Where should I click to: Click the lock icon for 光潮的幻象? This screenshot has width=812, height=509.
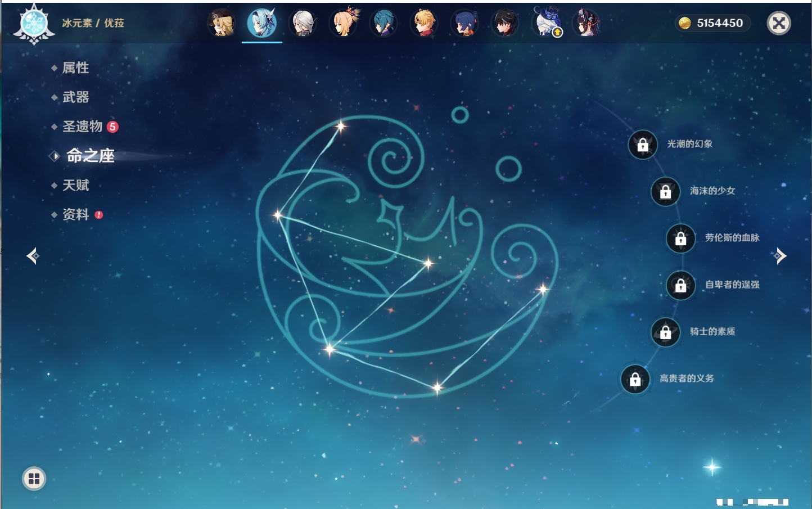(643, 145)
